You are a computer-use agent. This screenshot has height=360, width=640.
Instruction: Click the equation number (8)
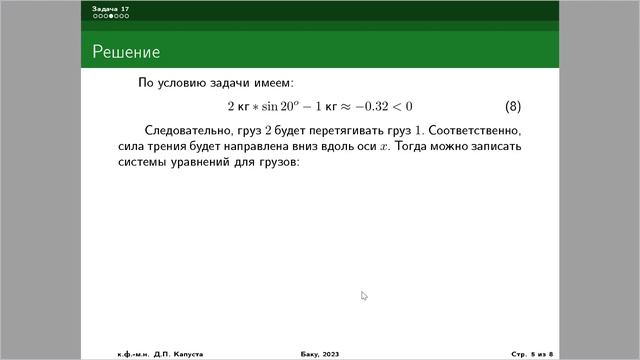tap(513, 107)
